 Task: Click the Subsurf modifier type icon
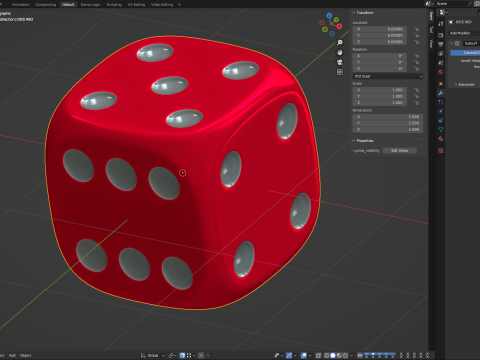tap(457, 43)
